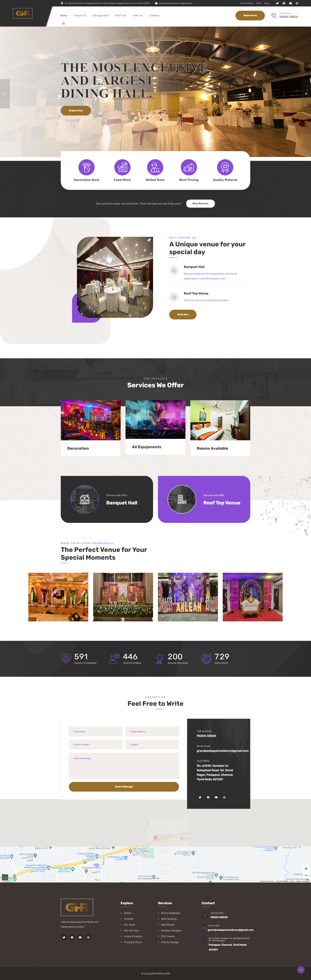Image resolution: width=311 pixels, height=980 pixels.
Task: Open the Quality Material icon
Action: click(225, 167)
